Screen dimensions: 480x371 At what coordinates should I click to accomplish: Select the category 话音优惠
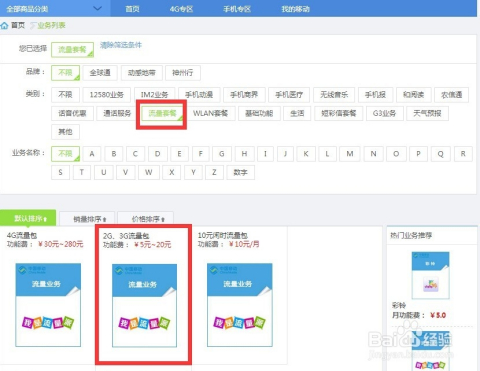(x=72, y=113)
